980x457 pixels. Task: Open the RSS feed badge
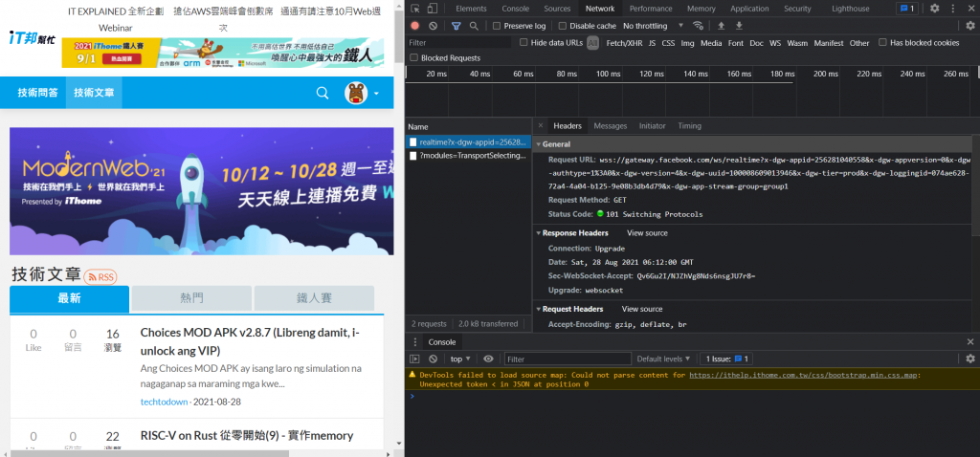pyautogui.click(x=100, y=276)
